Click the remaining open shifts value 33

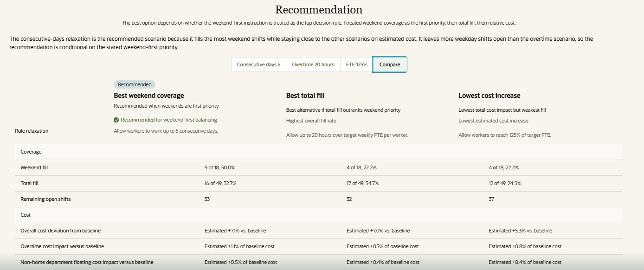(x=207, y=199)
